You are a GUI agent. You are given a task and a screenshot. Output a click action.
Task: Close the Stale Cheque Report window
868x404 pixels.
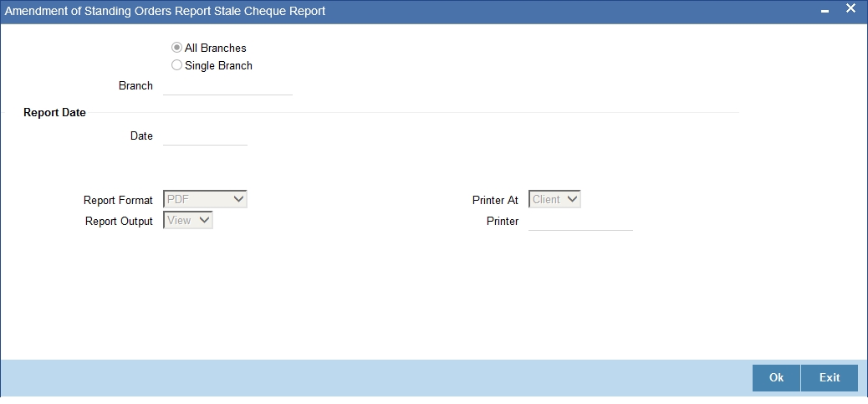click(850, 9)
